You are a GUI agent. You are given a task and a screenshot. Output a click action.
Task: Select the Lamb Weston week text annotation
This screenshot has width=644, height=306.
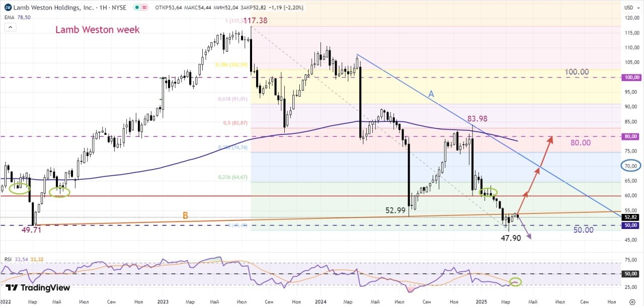click(x=98, y=30)
